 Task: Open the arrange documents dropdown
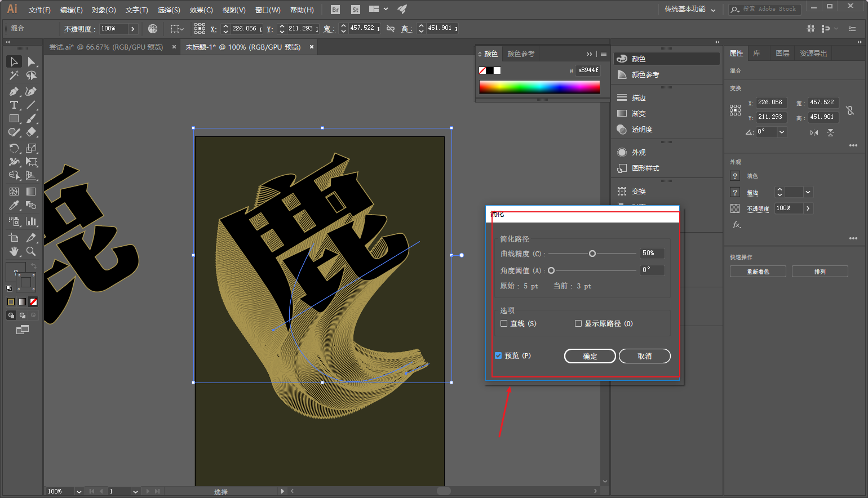[x=378, y=9]
